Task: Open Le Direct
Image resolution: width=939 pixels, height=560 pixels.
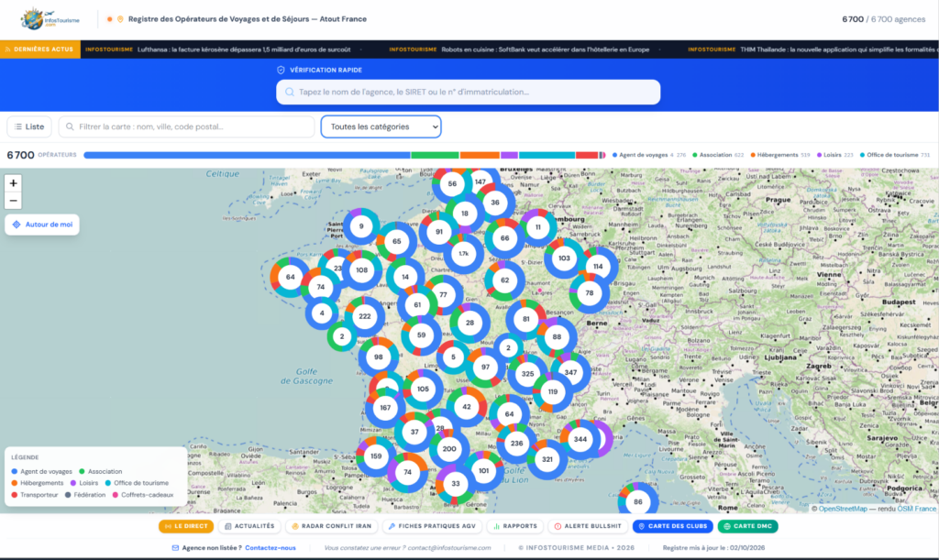Action: tap(186, 526)
